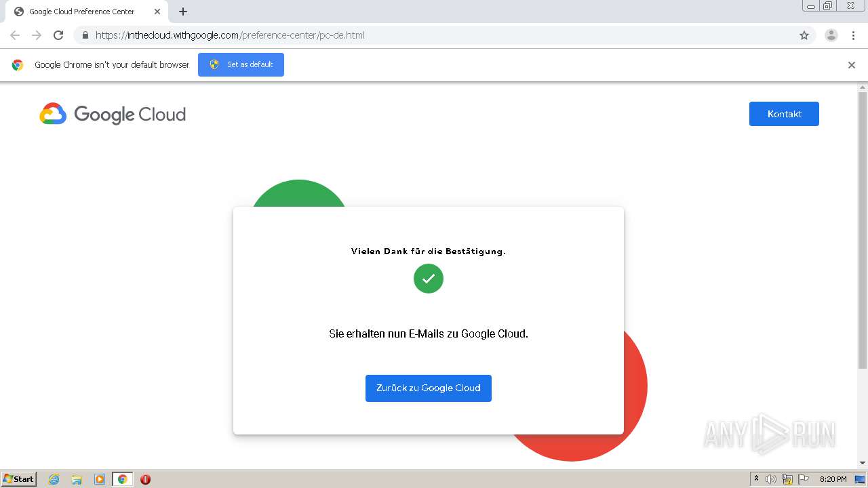Open the Windows Start menu
Image resolution: width=868 pixels, height=488 pixels.
19,479
